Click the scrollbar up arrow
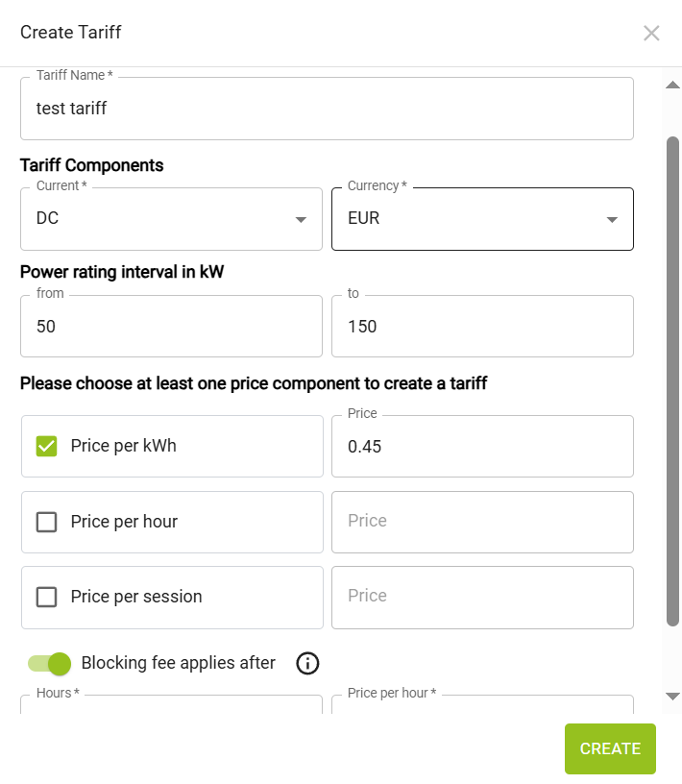This screenshot has height=784, width=682. [672, 85]
